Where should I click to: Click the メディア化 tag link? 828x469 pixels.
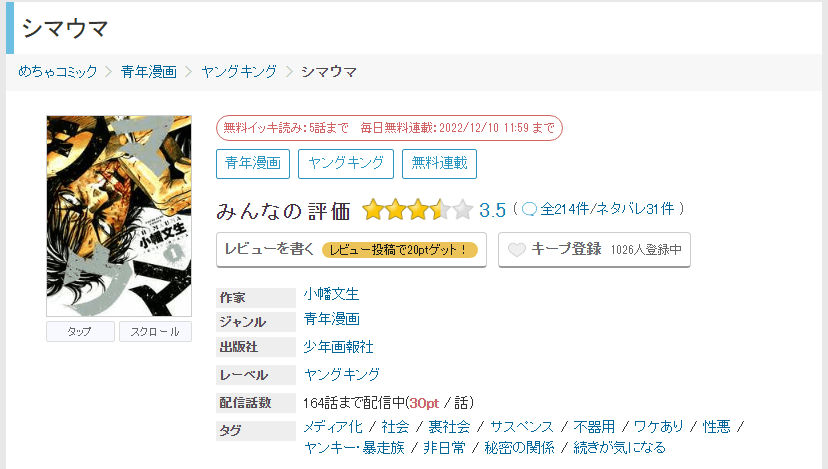point(333,427)
